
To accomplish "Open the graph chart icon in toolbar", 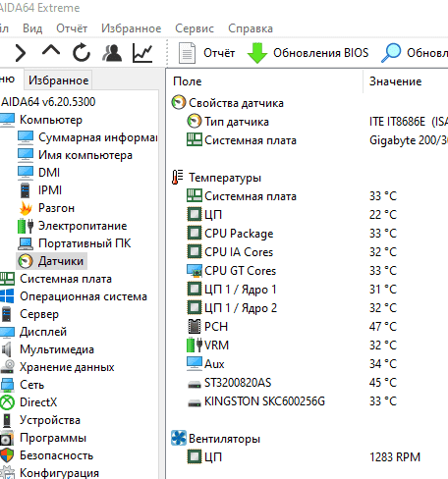I will point(142,53).
